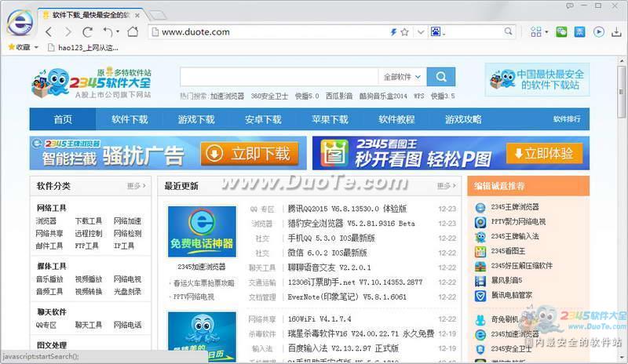
Task: Click the 腾讯电脑管家 shield icon
Action: tap(480, 296)
